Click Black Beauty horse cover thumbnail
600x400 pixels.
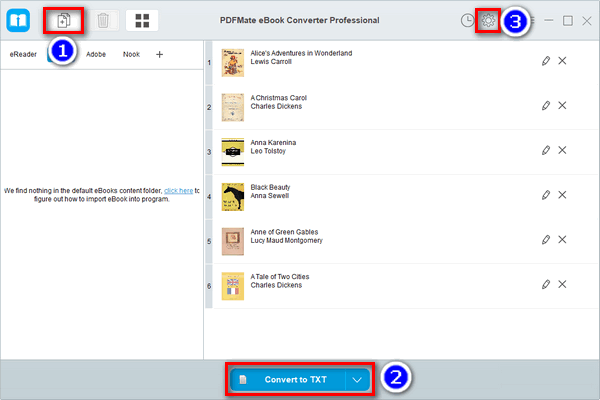(233, 197)
